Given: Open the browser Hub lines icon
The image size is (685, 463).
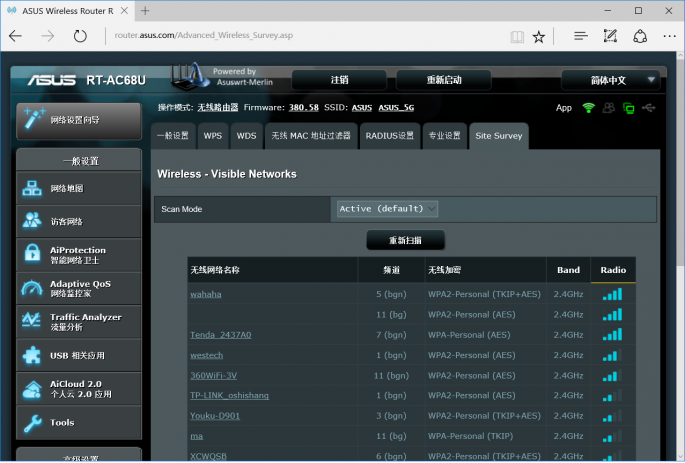Looking at the screenshot, I should [581, 36].
